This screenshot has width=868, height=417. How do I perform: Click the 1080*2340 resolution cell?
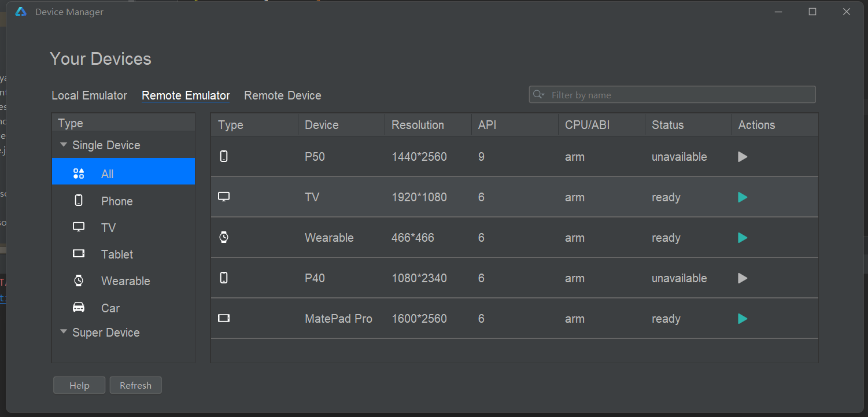tap(419, 278)
